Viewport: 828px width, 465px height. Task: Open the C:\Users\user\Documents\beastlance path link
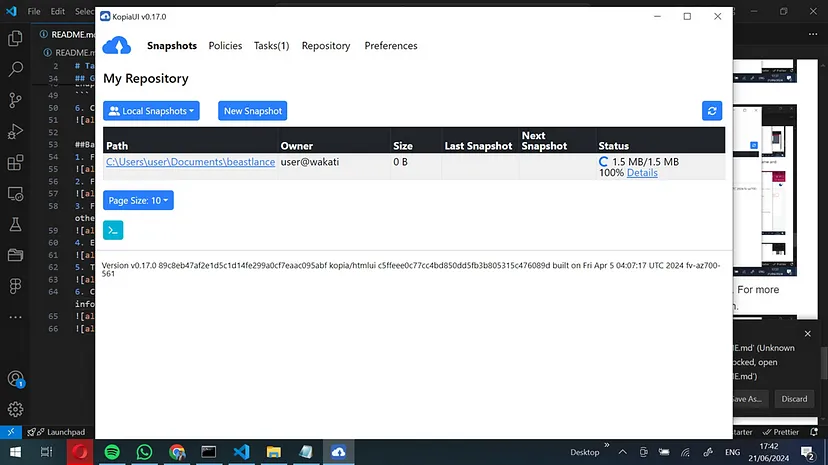point(190,162)
